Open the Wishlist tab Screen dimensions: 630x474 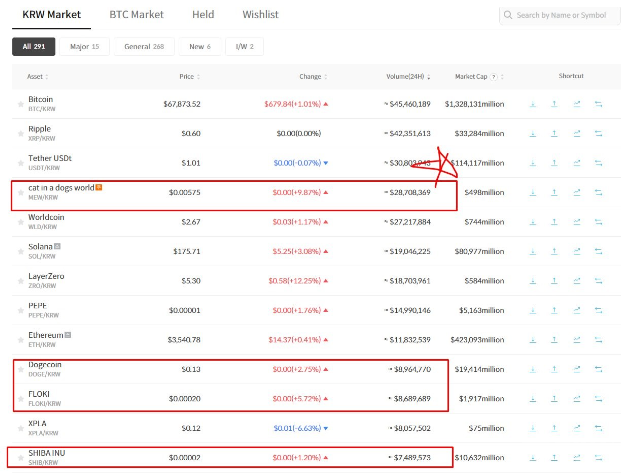click(260, 15)
